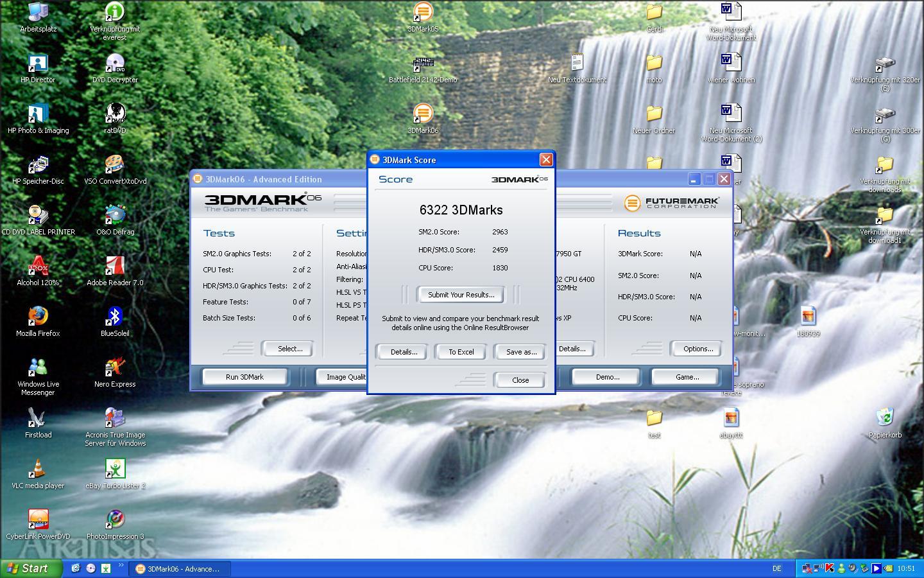The image size is (924, 578).
Task: Select VLC media player icon
Action: (x=38, y=474)
